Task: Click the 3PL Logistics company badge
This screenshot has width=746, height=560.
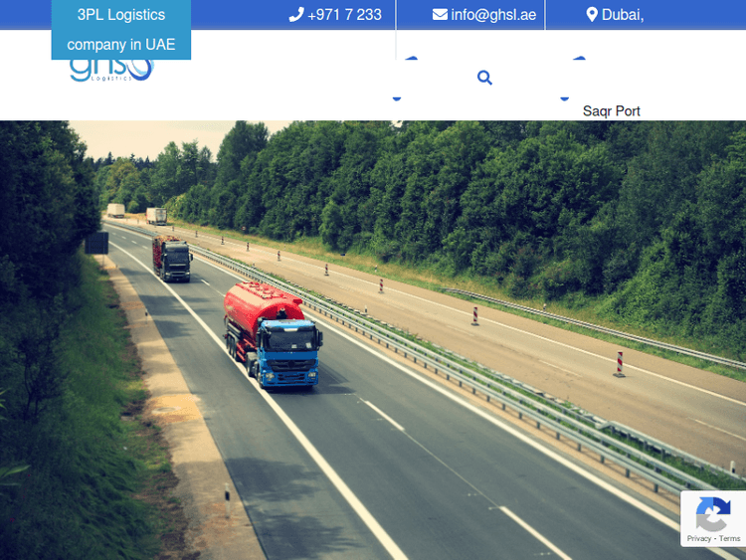Action: pos(121,30)
